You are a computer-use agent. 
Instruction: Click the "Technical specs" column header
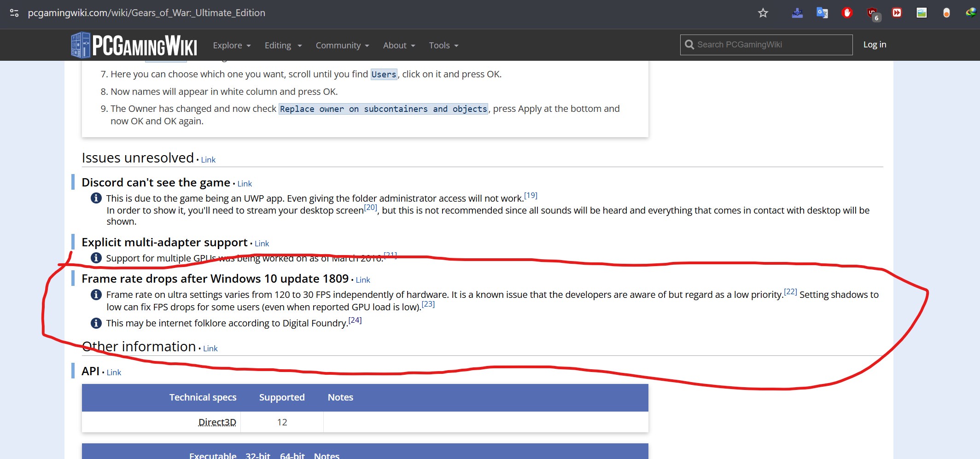click(x=203, y=397)
